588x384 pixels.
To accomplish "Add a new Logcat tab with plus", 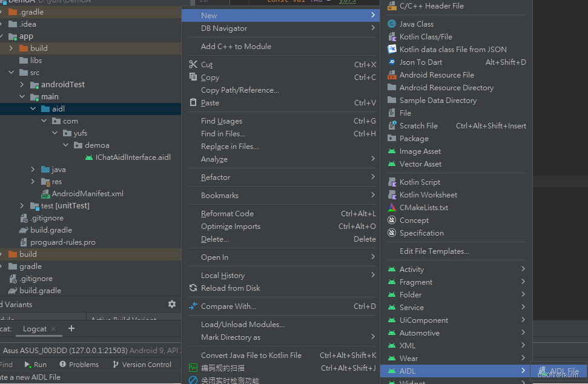I will tap(71, 328).
